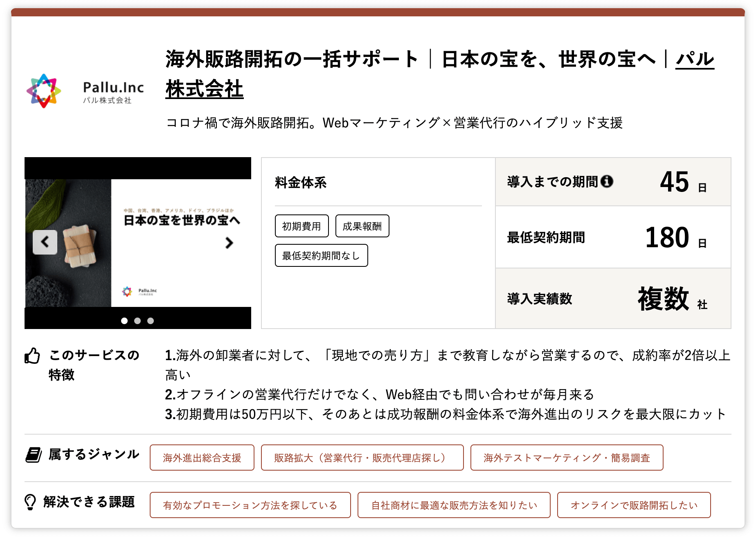The image size is (756, 541).
Task: Click feature line 2.オフラインの営業代行だけでなく
Action: click(380, 394)
